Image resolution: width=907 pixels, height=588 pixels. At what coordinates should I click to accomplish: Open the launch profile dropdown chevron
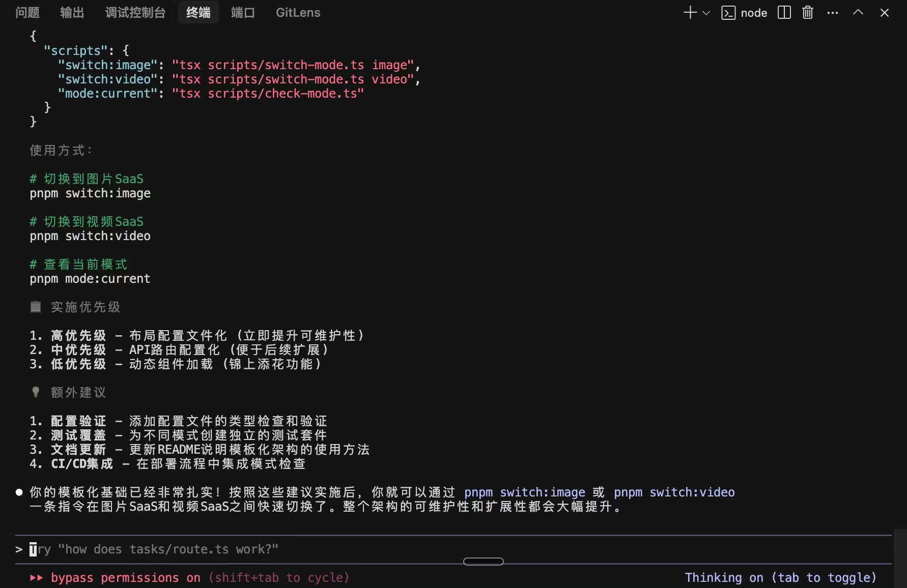click(x=706, y=13)
